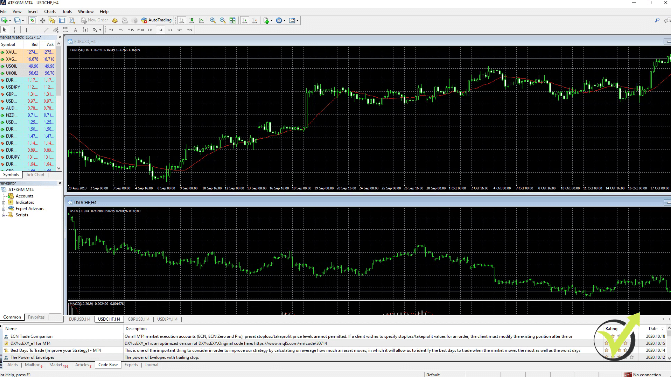Click the Market Watch vertical scrollbar
Viewport: 671px width, 377px height.
59,106
